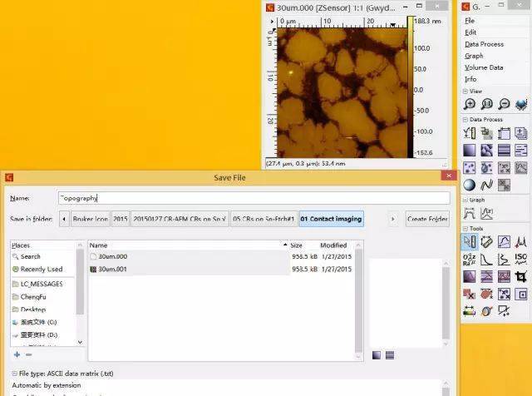Click the remove bookmark minus icon under Places

coord(29,354)
